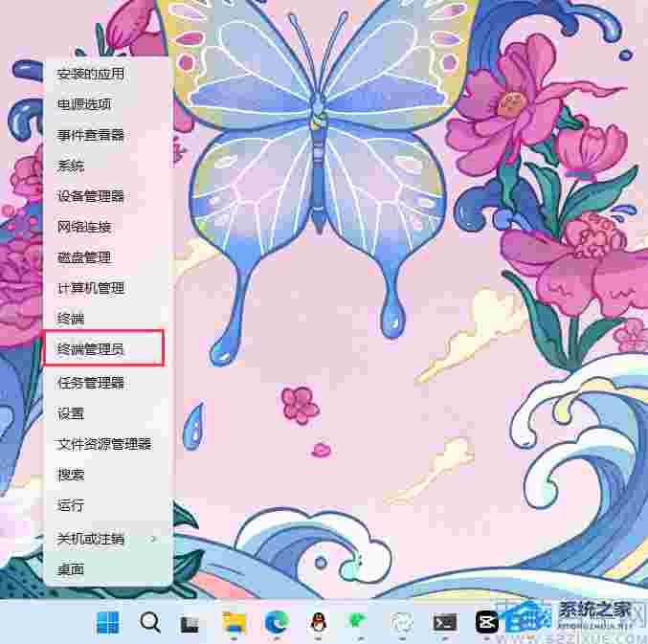Viewport: 648px width, 644px height.
Task: Open Microsoft Edge from the taskbar
Action: point(277,623)
